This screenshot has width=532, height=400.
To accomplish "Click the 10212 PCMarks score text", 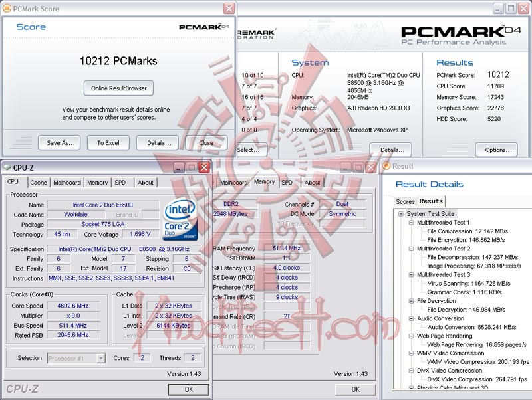I will coord(118,61).
